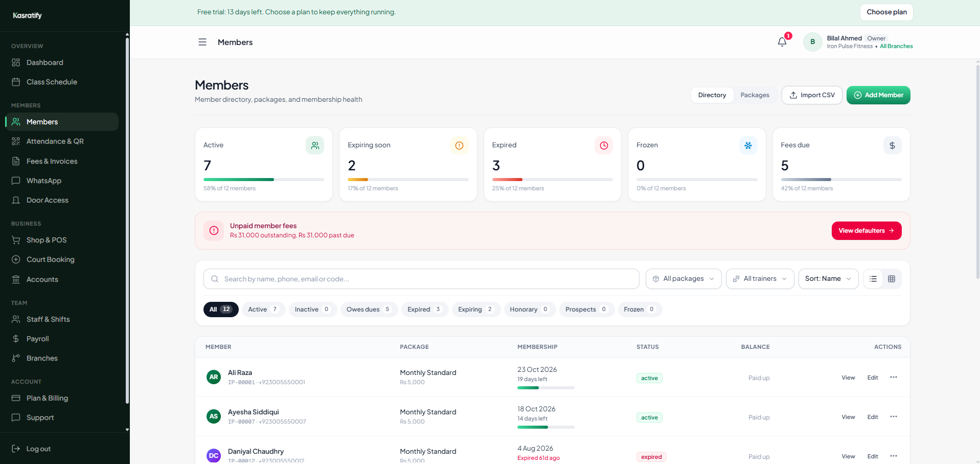Click the Log out icon

[16, 449]
